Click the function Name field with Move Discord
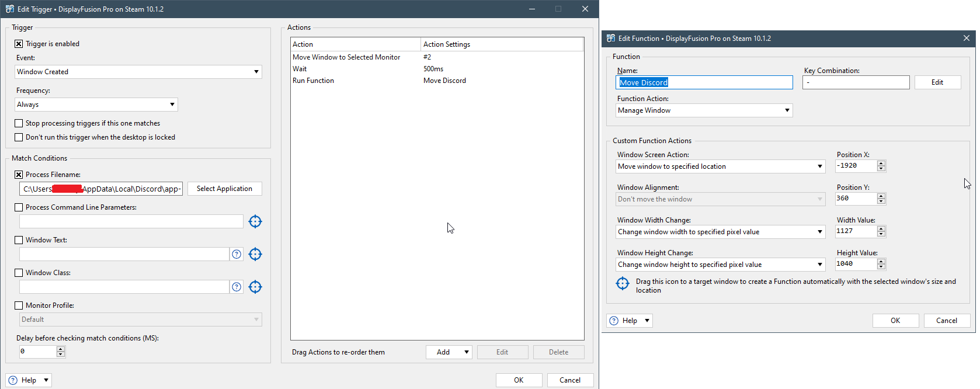This screenshot has height=389, width=980. [x=704, y=82]
